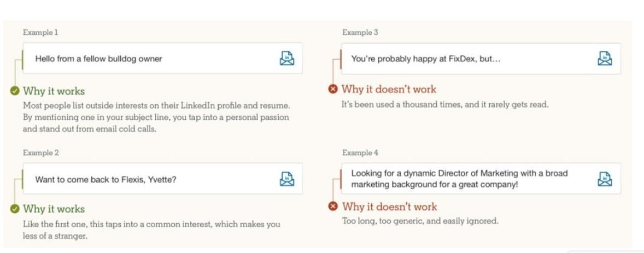Click the 'Example 3' label
644x253 pixels.
pyautogui.click(x=360, y=33)
